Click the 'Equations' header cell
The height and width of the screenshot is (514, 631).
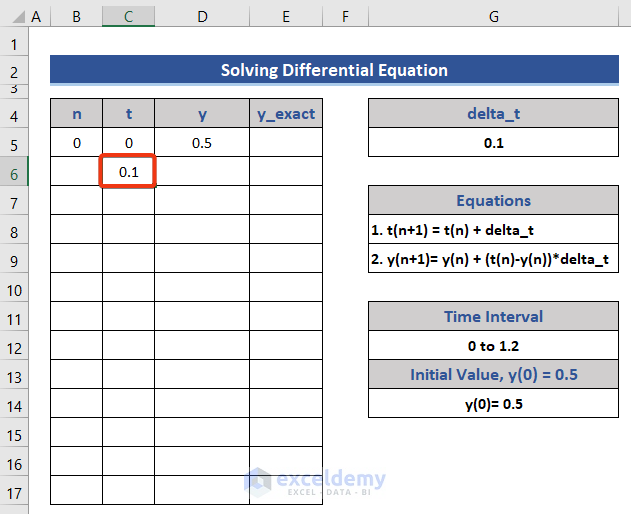pyautogui.click(x=493, y=201)
